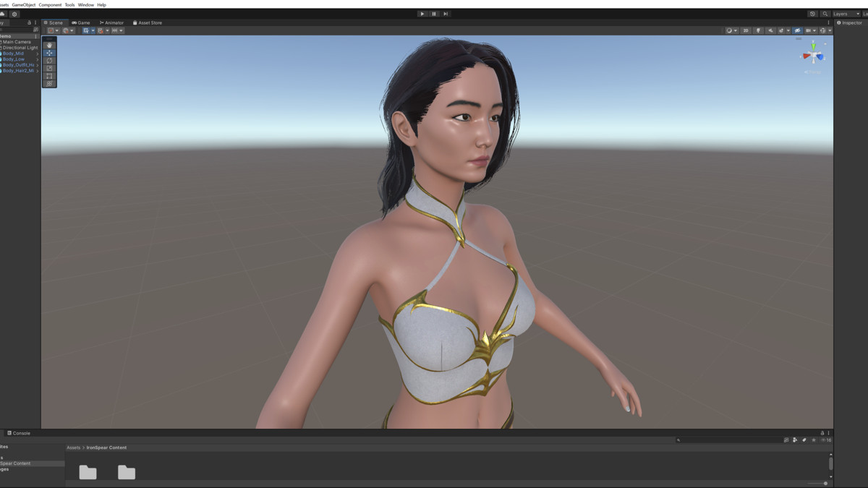Open the Console tab
The width and height of the screenshot is (868, 488).
tap(19, 433)
